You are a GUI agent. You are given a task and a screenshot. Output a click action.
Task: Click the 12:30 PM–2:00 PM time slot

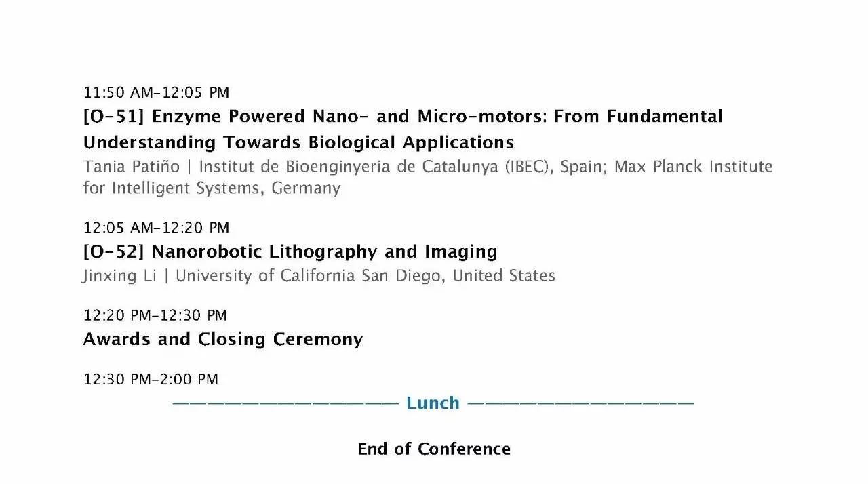coord(151,380)
